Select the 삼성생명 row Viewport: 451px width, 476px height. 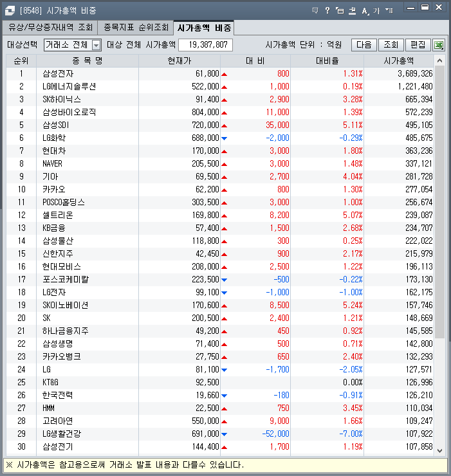coord(220,344)
